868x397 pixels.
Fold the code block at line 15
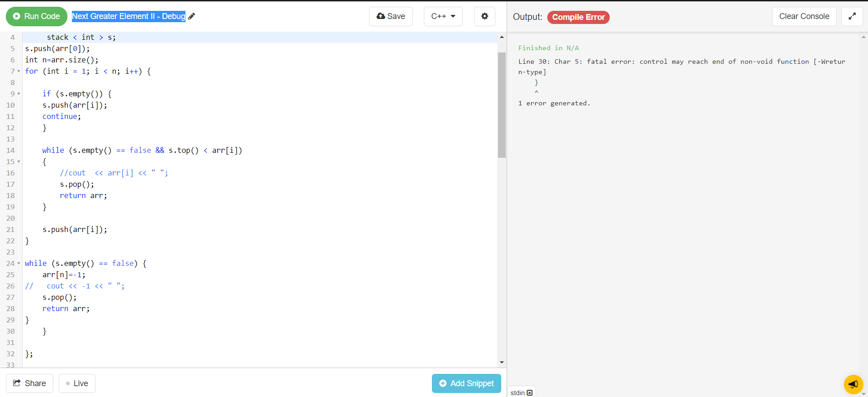[x=19, y=162]
